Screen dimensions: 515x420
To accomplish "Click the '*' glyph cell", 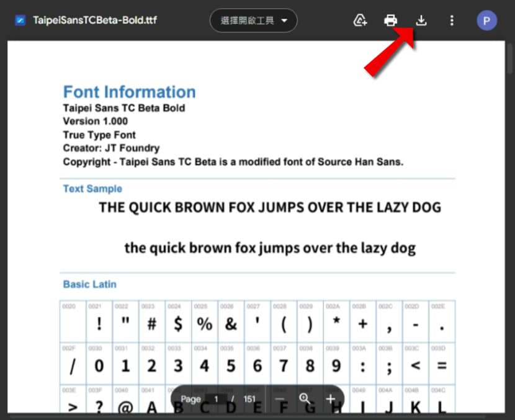I will [336, 321].
